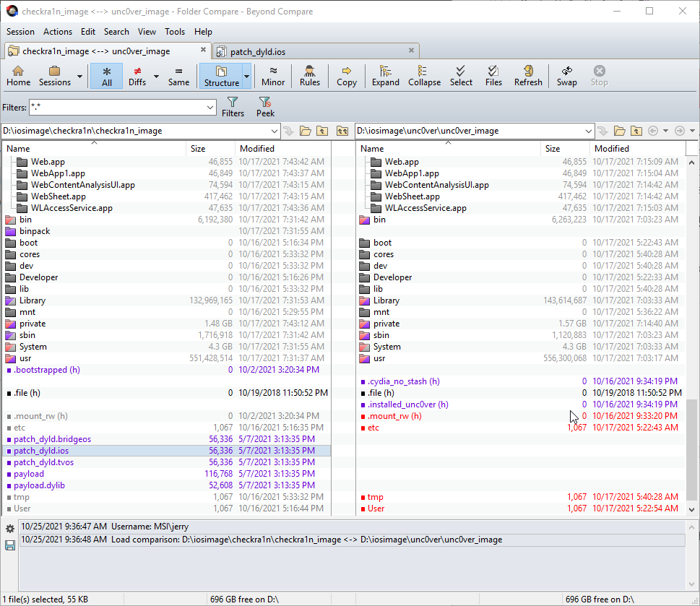Click the Select toolbar icon
Screen dimensions: 700x606
click(461, 76)
